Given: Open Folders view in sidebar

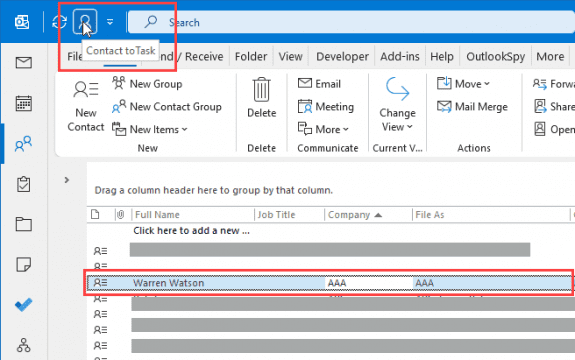Looking at the screenshot, I should [x=23, y=224].
